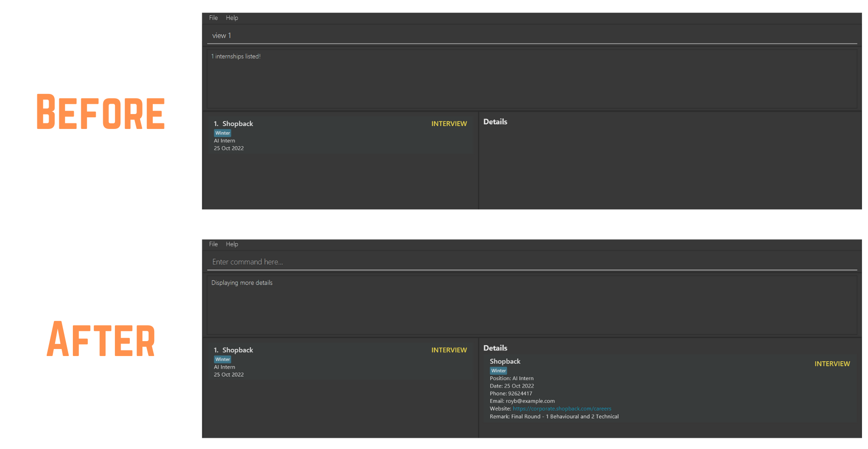The image size is (868, 449).
Task: Click Details heading in After window
Action: pyautogui.click(x=495, y=348)
